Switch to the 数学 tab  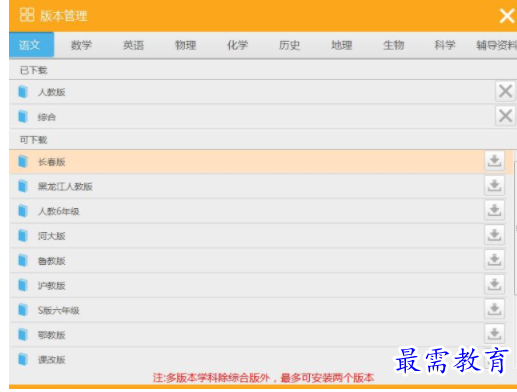pyautogui.click(x=81, y=45)
